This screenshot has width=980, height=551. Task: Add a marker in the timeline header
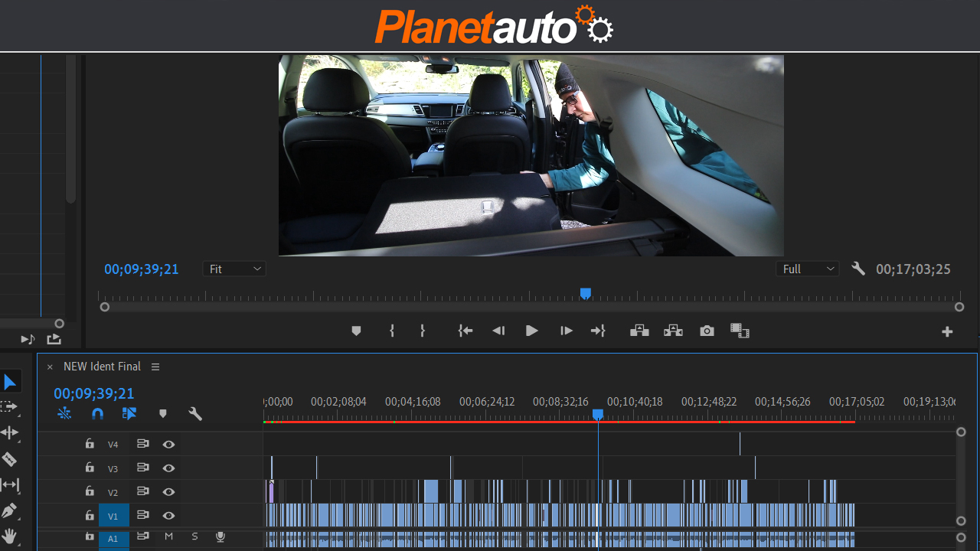[163, 414]
